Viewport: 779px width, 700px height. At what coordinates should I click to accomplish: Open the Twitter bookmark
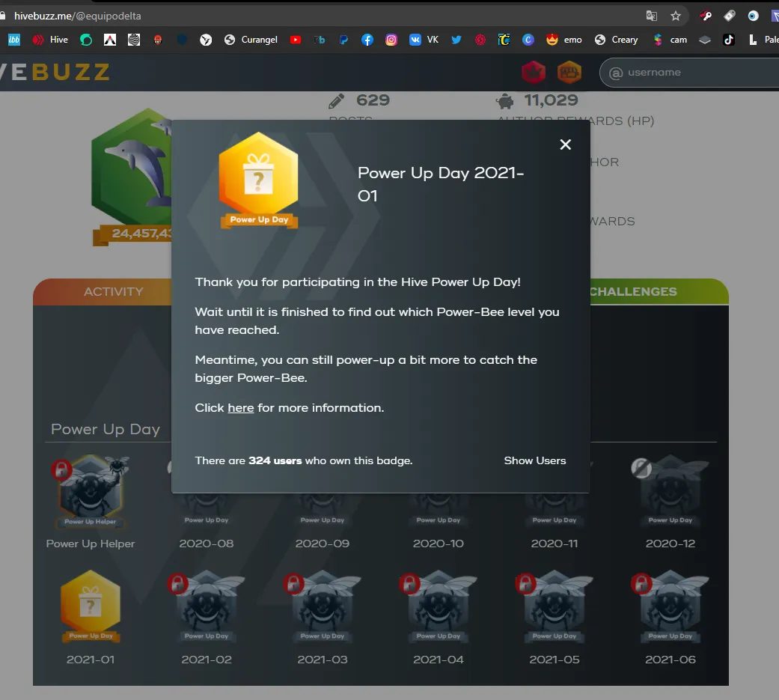tap(456, 40)
